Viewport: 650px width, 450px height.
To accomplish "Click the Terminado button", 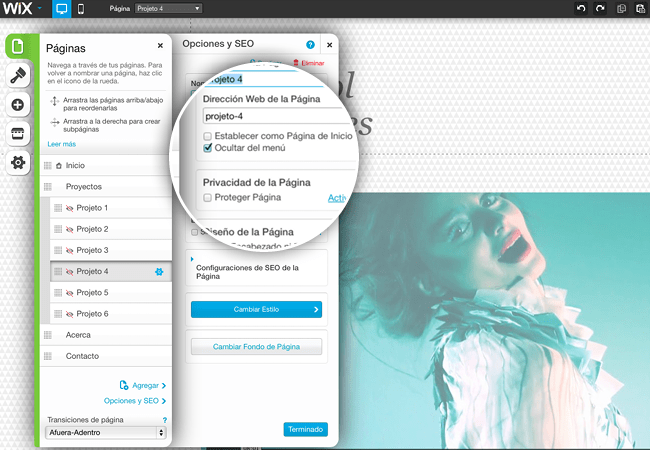I will tap(306, 429).
